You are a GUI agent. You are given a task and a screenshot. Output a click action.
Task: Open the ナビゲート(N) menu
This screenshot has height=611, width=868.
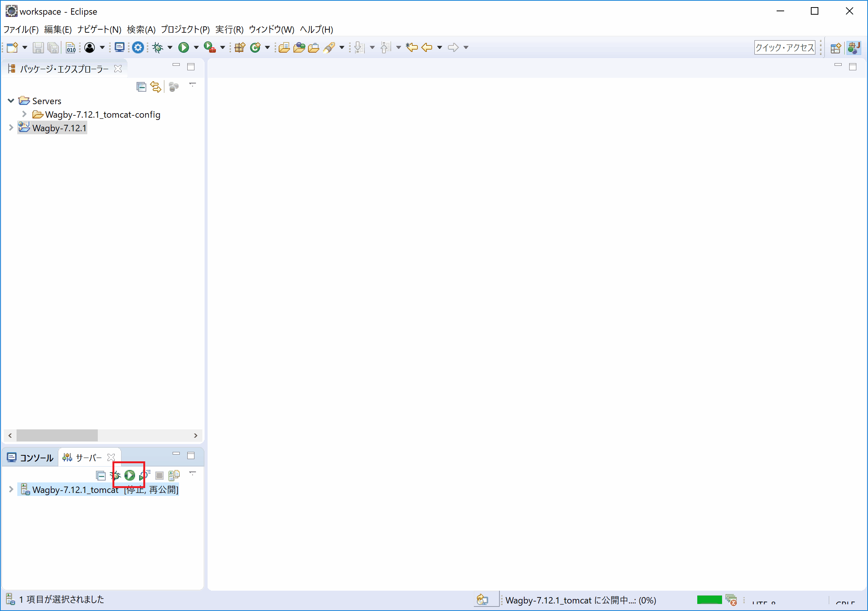click(x=99, y=29)
